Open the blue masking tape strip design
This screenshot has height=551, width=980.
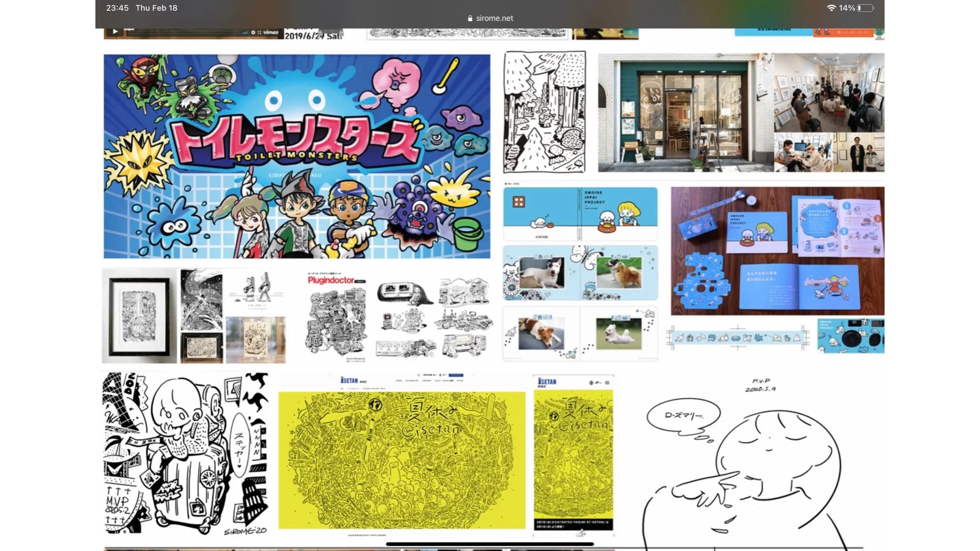click(738, 338)
